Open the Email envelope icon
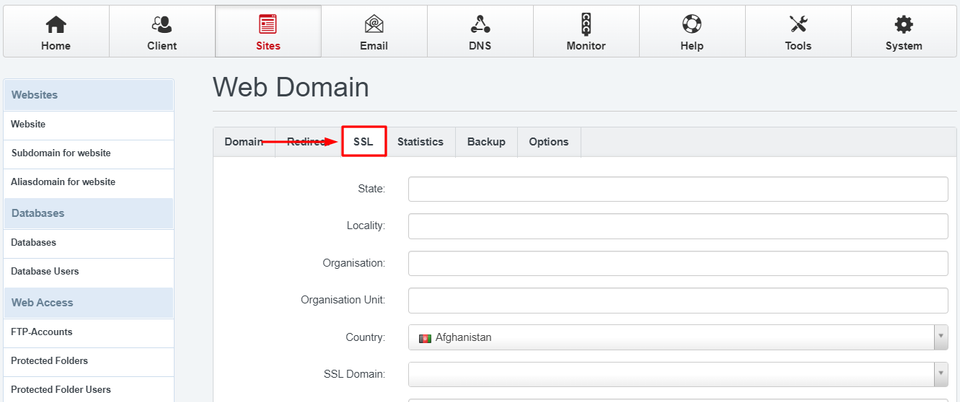The image size is (960, 402). click(x=373, y=24)
